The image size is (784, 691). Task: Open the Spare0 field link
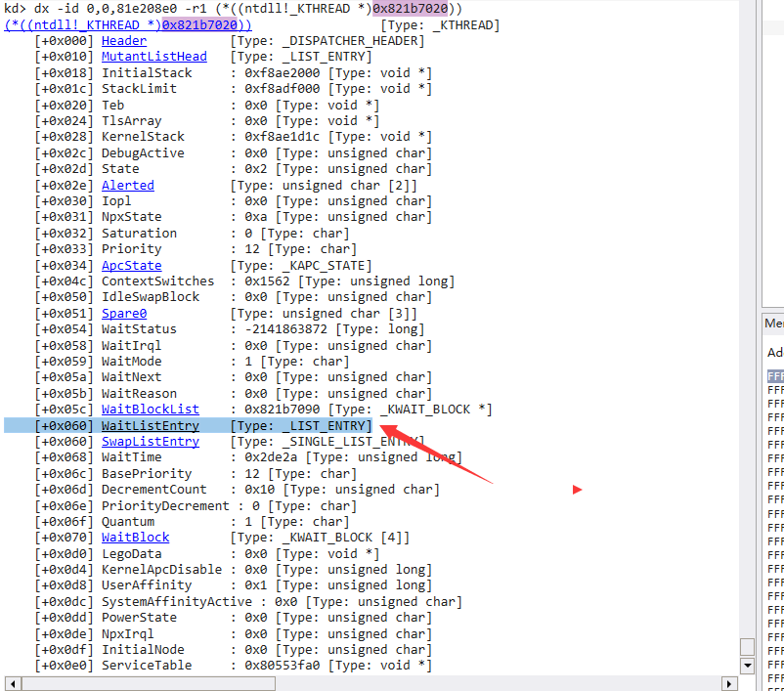pyautogui.click(x=124, y=314)
